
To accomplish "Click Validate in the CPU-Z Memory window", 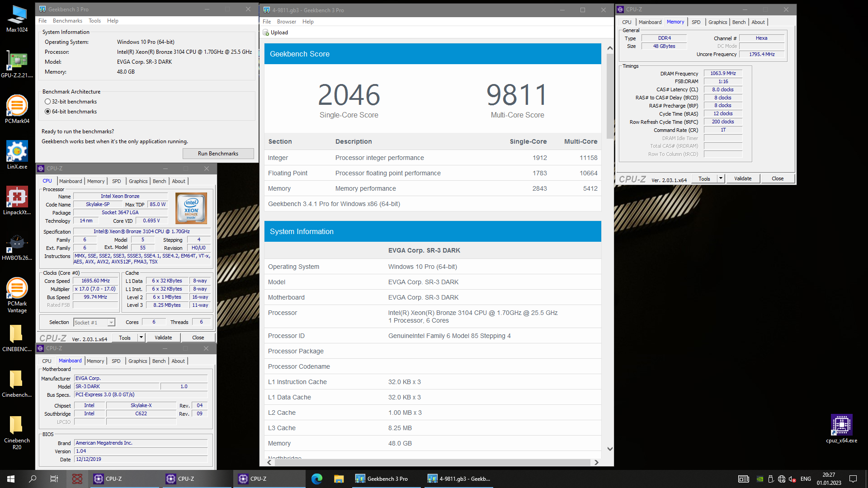I will pos(743,178).
